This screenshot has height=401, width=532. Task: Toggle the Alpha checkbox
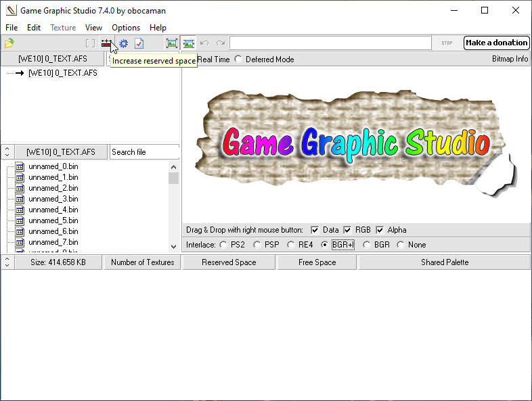(x=380, y=230)
